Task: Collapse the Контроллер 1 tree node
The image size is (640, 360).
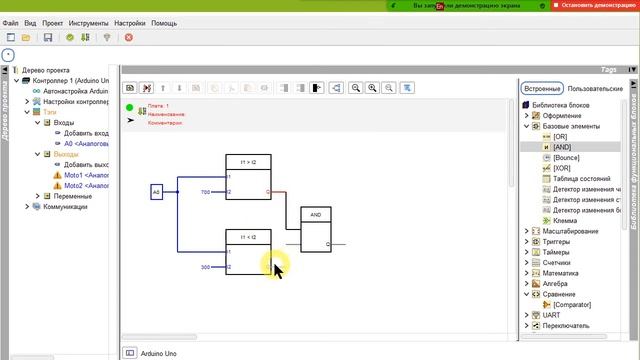Action: (x=17, y=81)
